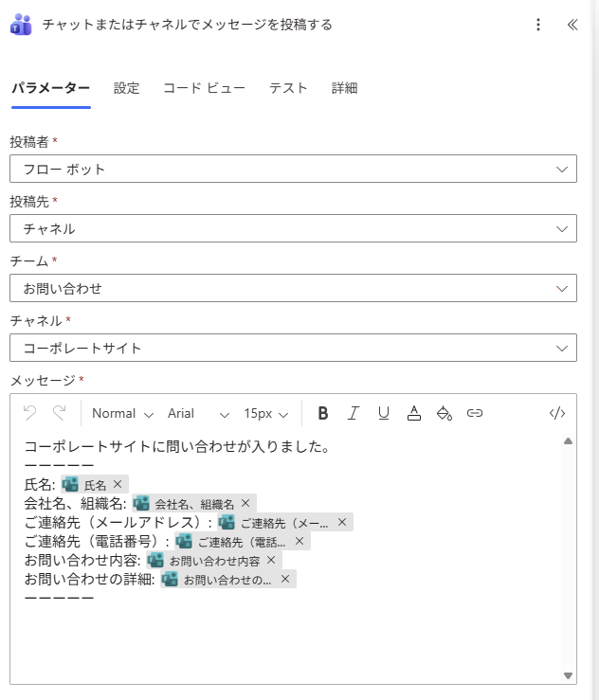Expand the 投稿先 dropdown showing チャネル
The width and height of the screenshot is (599, 700).
point(293,228)
